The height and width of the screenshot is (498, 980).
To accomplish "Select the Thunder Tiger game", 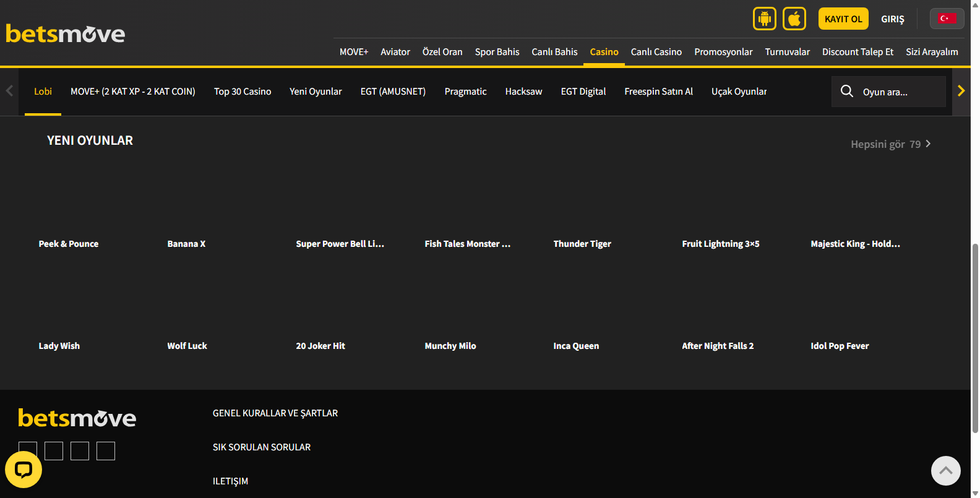I will (x=582, y=244).
